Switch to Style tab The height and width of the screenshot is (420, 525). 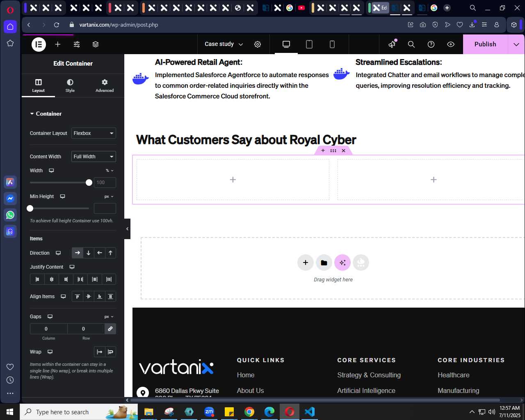[x=70, y=86]
